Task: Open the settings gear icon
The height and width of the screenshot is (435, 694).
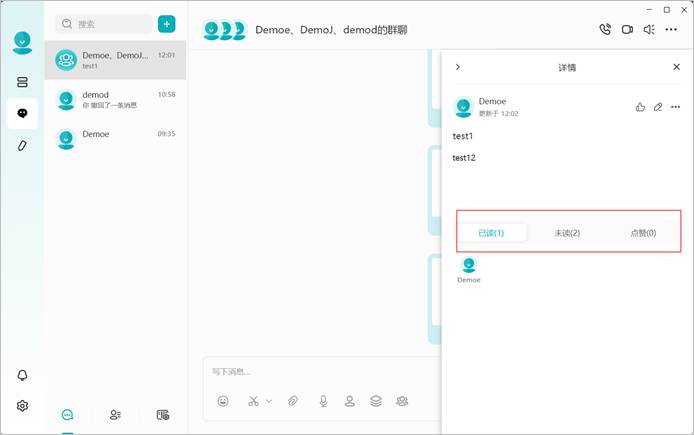Action: pyautogui.click(x=22, y=405)
